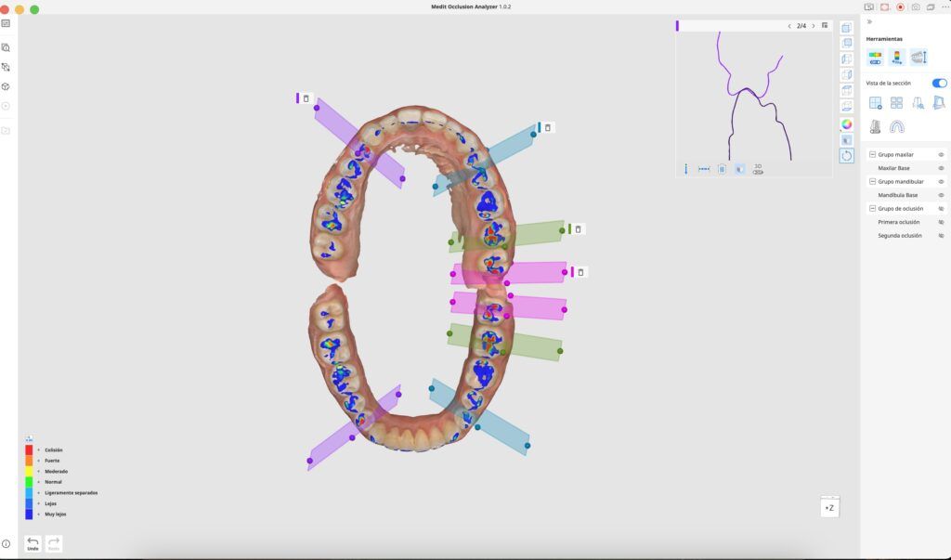Open the multi-section four-grid view

pyautogui.click(x=896, y=103)
